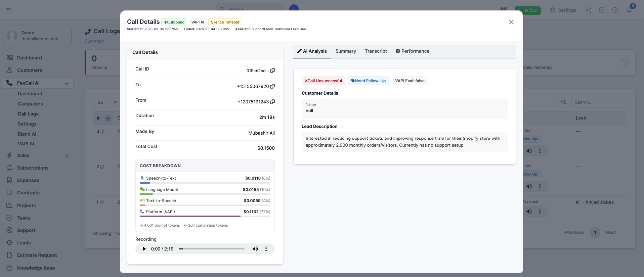
Task: Select page 1 in pagination
Action: [x=595, y=232]
